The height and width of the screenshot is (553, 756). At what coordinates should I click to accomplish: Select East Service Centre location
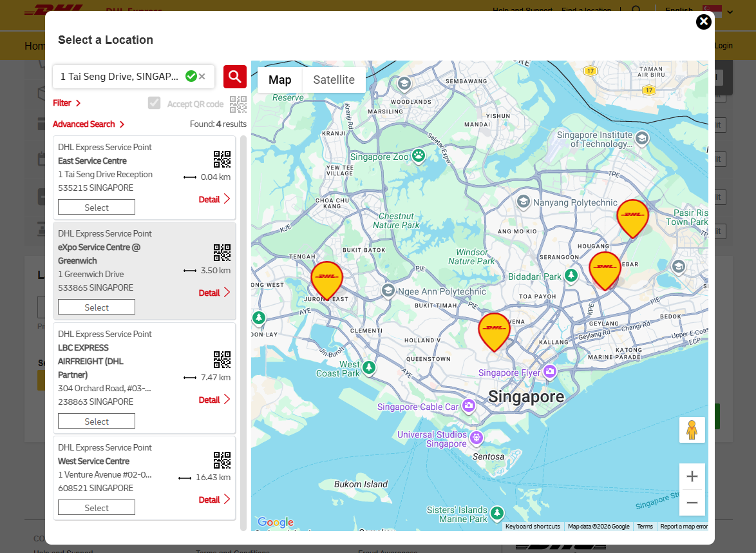97,208
